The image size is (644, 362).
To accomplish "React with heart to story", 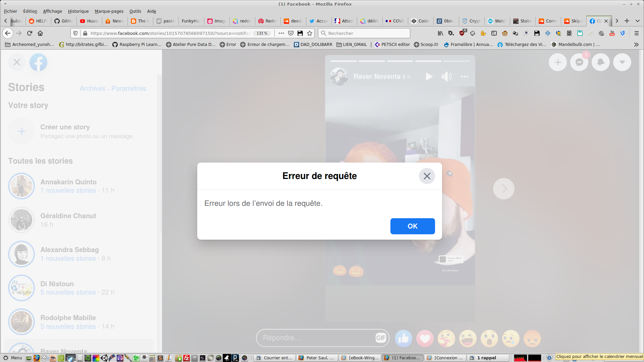I will (x=425, y=338).
